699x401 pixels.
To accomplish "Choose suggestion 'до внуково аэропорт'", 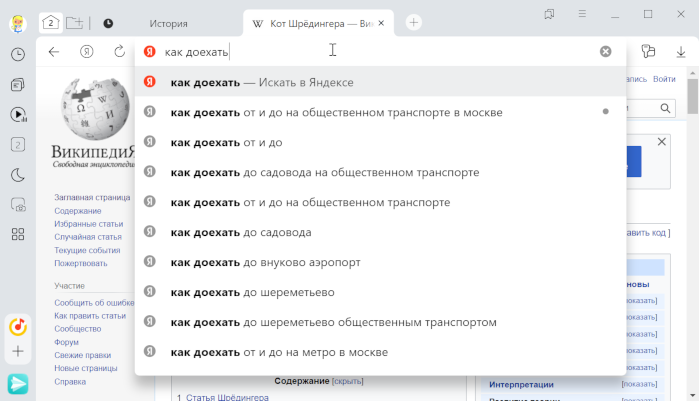I will tap(380, 262).
